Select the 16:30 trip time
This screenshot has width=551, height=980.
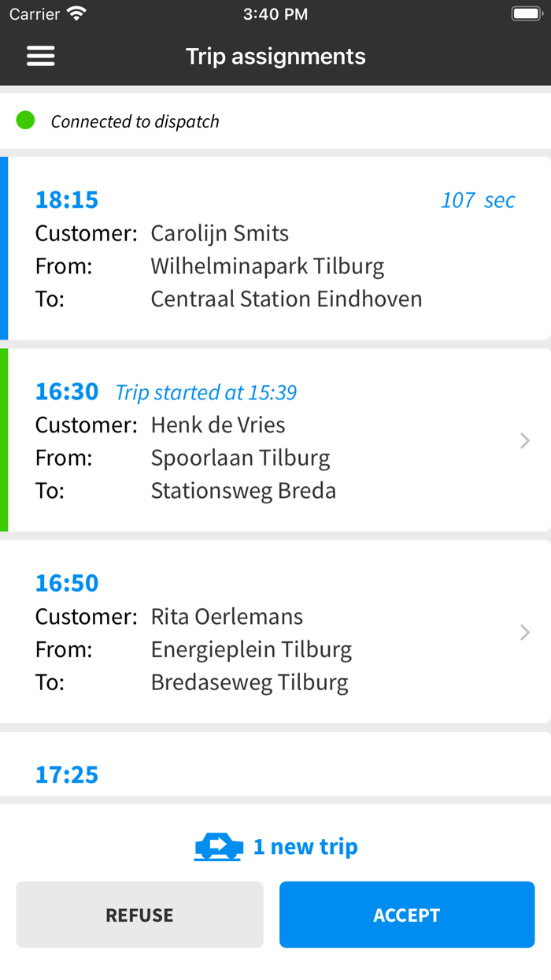pos(67,392)
